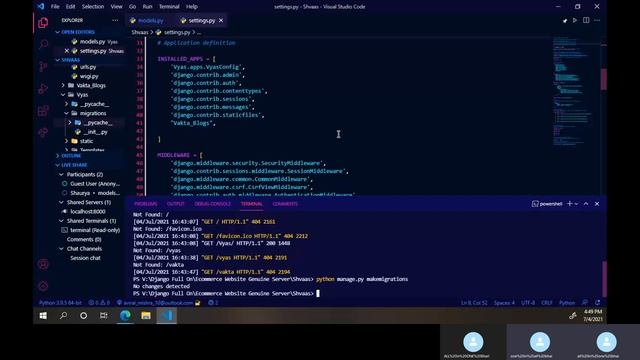Click the new terminal plus icon
Image resolution: width=640 pixels, height=360 pixels.
point(569,204)
